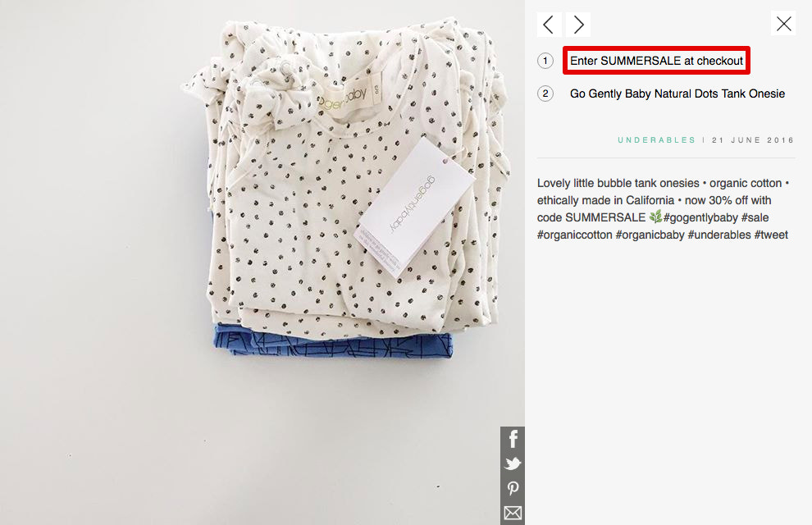Pin this image on Pinterest
The image size is (812, 525).
[x=513, y=489]
